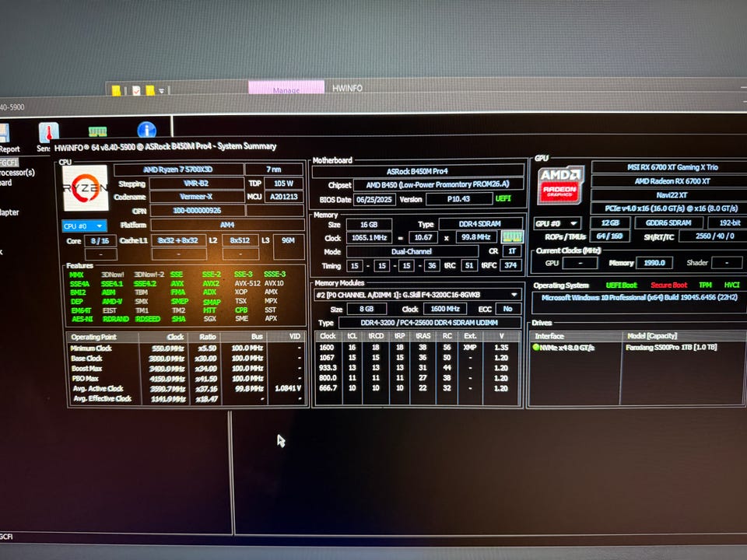Viewport: 747px width, 560px height.
Task: Click the tCL column header in timings table
Action: point(352,336)
